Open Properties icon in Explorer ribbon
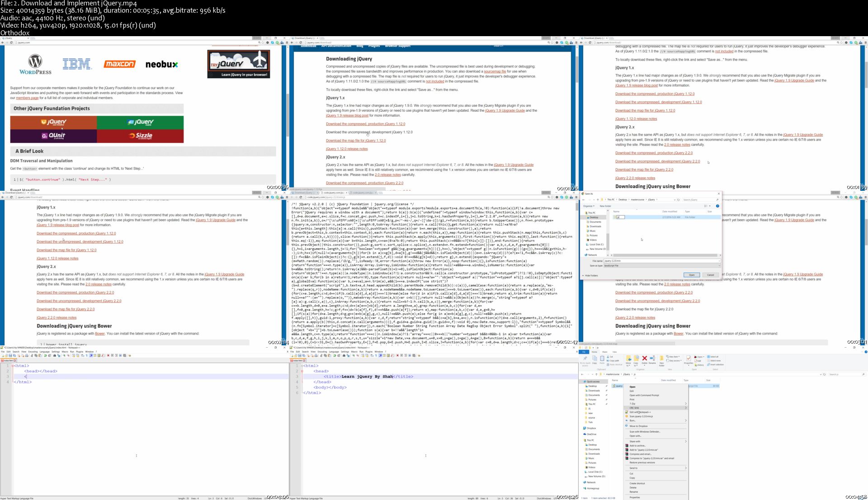 pyautogui.click(x=689, y=359)
